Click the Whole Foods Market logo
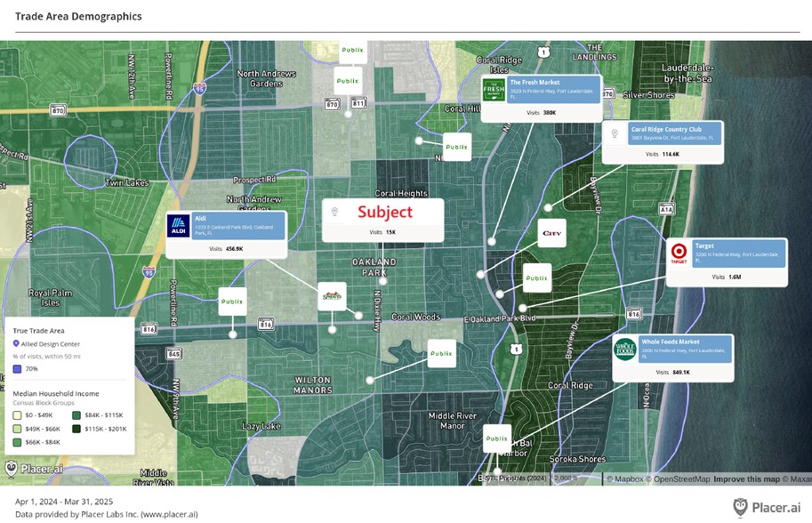Screen dimensions: 812x523 tap(625, 349)
